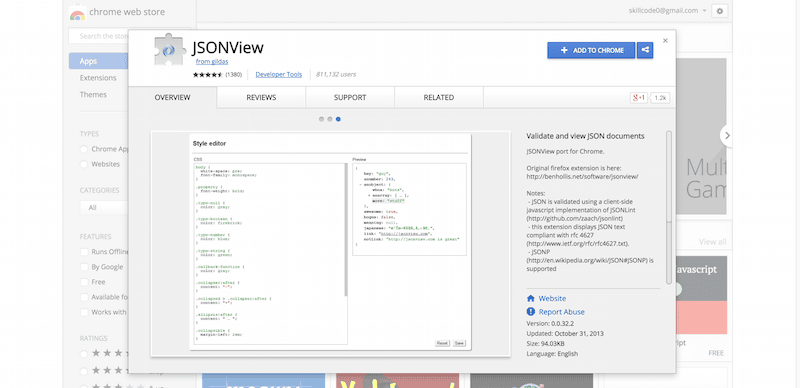The image size is (800, 388).
Task: Select Themes in the store sidebar
Action: (93, 94)
